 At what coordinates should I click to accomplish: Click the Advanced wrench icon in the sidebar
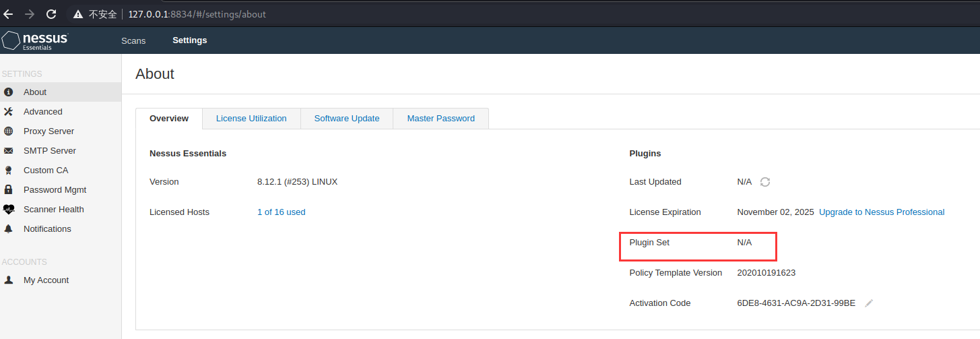point(8,112)
